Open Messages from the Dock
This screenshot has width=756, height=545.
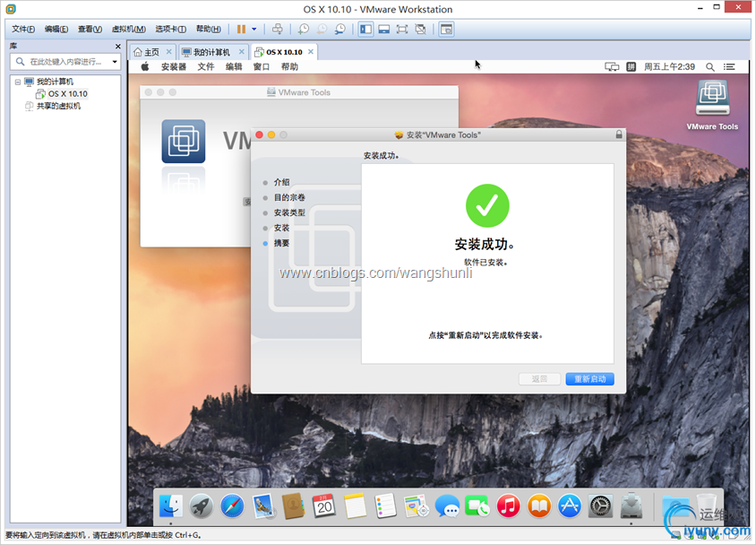tap(447, 506)
